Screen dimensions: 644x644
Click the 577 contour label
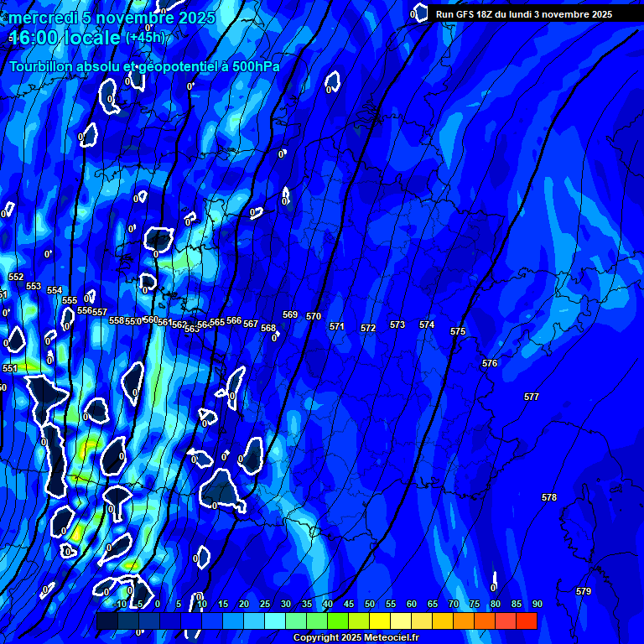pyautogui.click(x=532, y=397)
